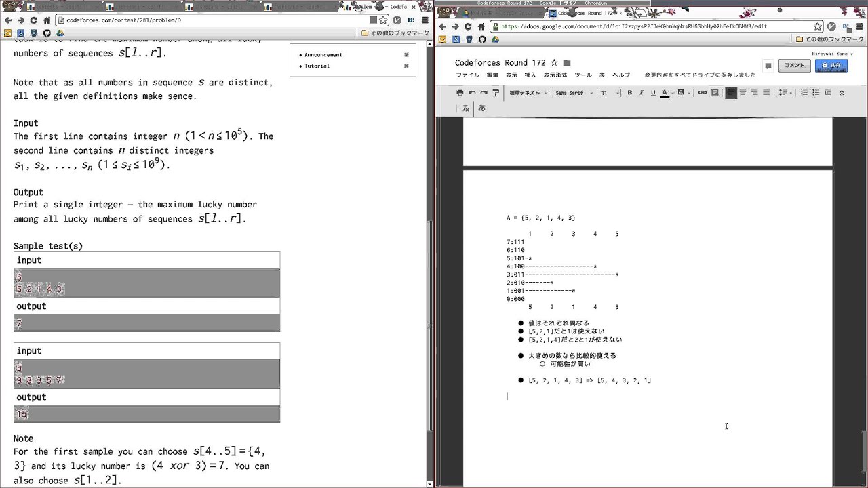868x488 pixels.
Task: Open その他のブックマーク folder in Codeforces window
Action: [x=395, y=33]
